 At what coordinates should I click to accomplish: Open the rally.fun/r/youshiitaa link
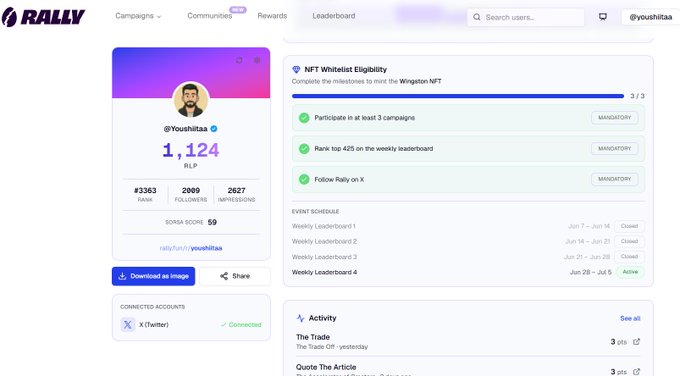point(191,248)
